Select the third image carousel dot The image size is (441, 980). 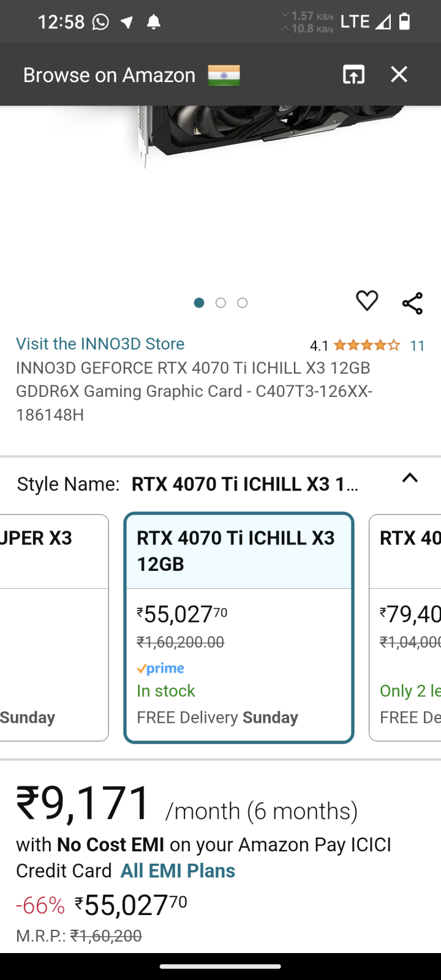[243, 303]
